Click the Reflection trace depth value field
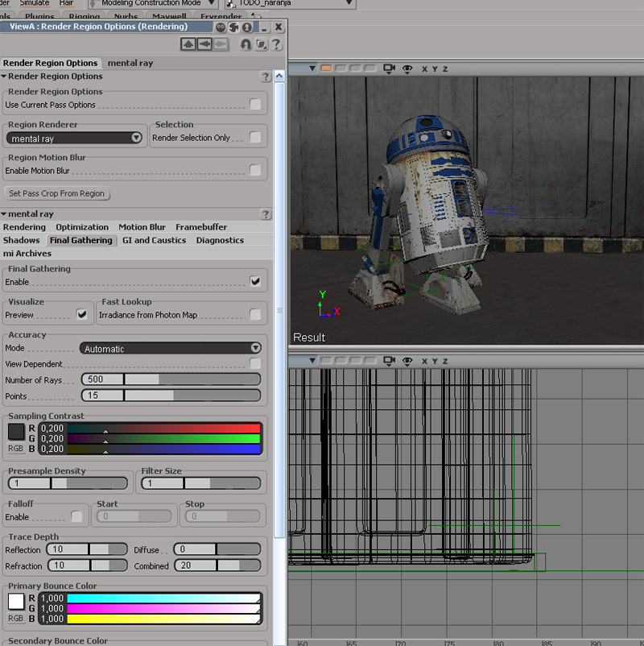This screenshot has width=644, height=646. pos(68,549)
